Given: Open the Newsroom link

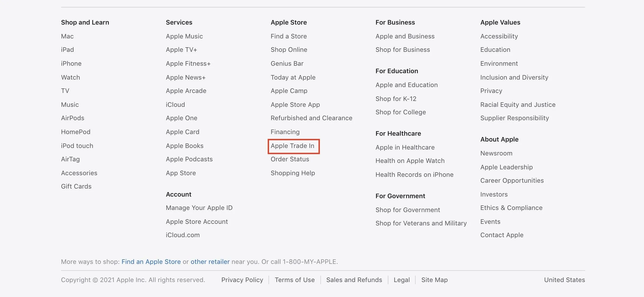Looking at the screenshot, I should tap(496, 153).
